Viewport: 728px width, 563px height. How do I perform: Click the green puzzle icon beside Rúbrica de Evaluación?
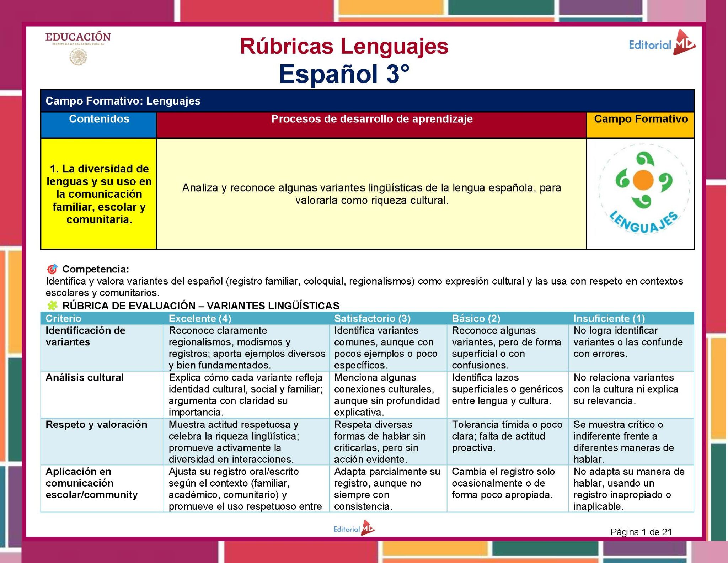coord(52,306)
